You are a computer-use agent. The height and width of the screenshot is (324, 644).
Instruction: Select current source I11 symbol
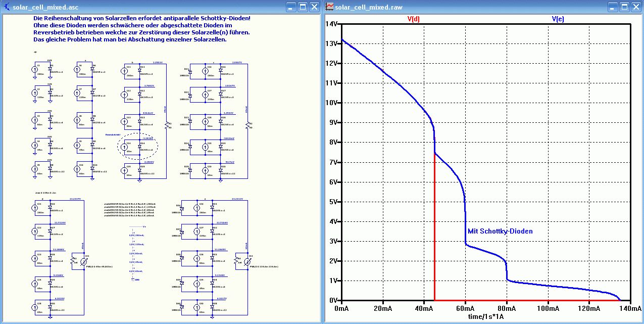pos(124,71)
